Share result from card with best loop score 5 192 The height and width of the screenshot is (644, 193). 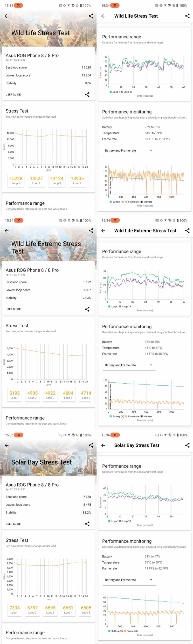[x=87, y=309]
